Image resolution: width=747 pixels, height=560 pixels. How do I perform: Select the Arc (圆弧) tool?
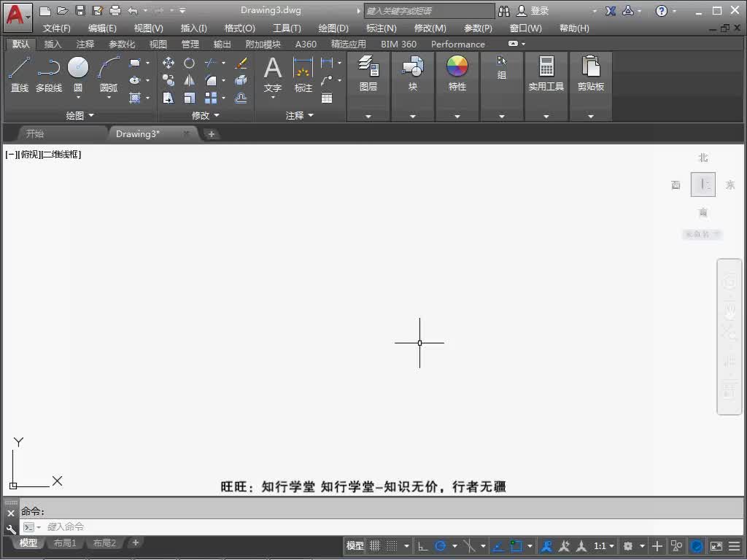(x=109, y=74)
